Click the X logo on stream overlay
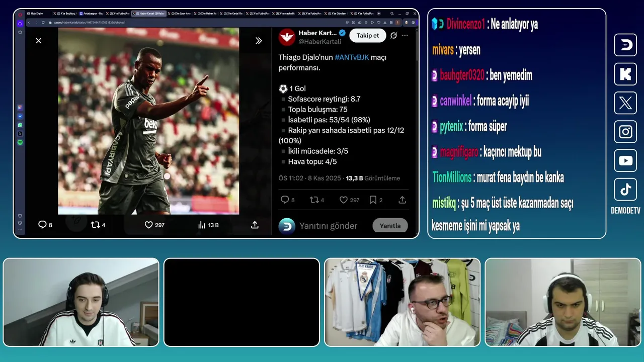The height and width of the screenshot is (362, 644). click(625, 103)
